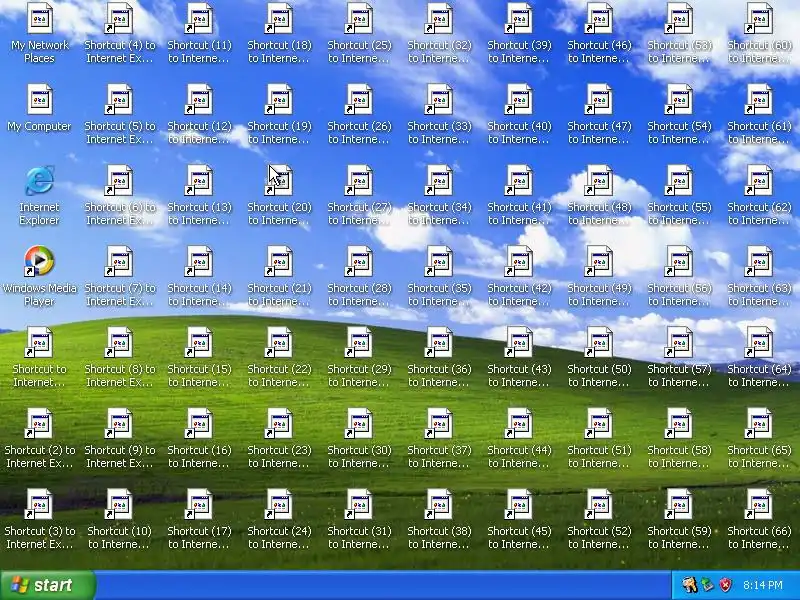
Task: Click the 'Shortcut (49) to Interne…' label
Action: point(599,294)
